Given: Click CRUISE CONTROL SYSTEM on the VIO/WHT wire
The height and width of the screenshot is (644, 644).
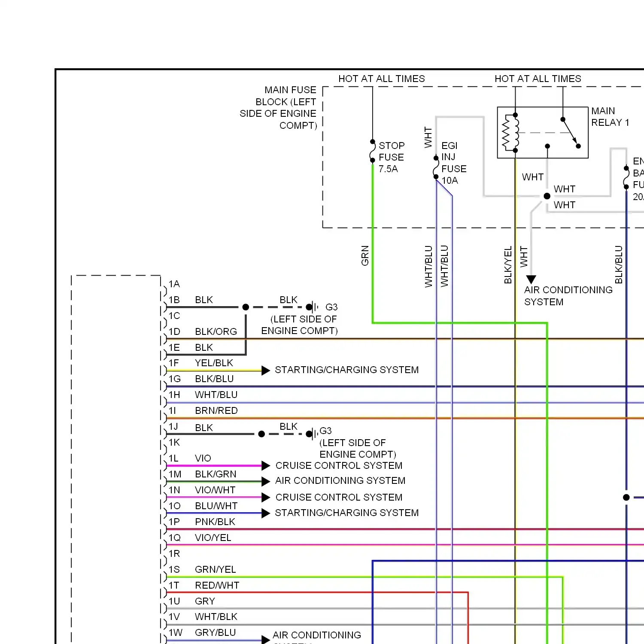Looking at the screenshot, I should [339, 497].
